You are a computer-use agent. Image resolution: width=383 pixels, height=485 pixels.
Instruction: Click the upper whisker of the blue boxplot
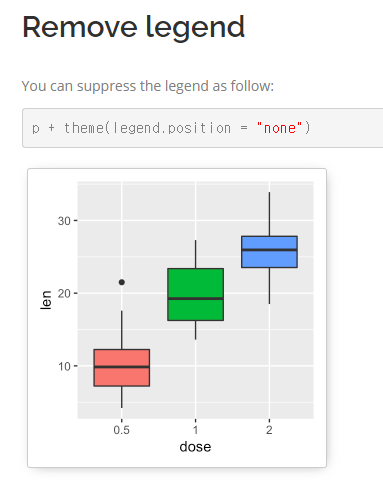tap(269, 214)
